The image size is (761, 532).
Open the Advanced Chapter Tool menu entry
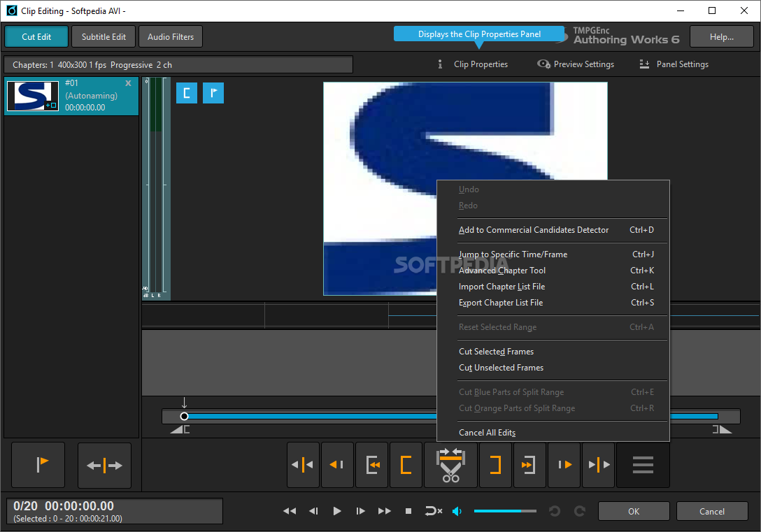click(x=553, y=270)
